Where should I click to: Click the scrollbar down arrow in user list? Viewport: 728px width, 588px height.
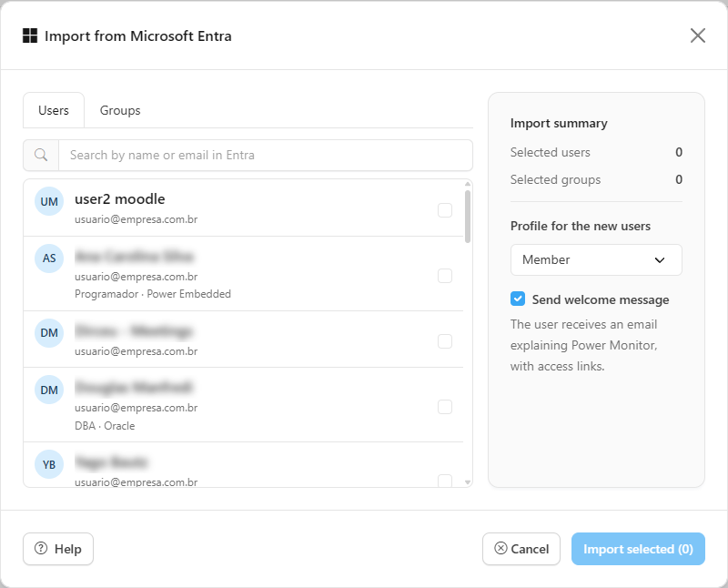pos(468,482)
